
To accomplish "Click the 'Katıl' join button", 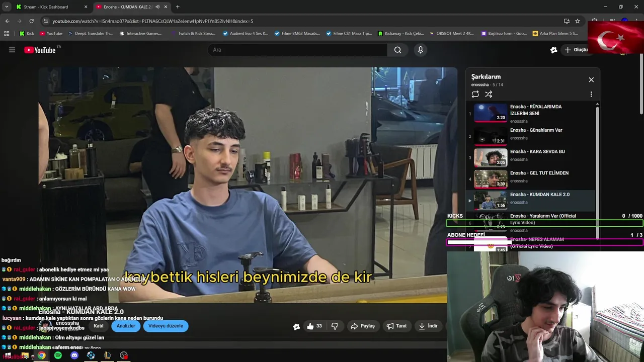I will point(99,326).
